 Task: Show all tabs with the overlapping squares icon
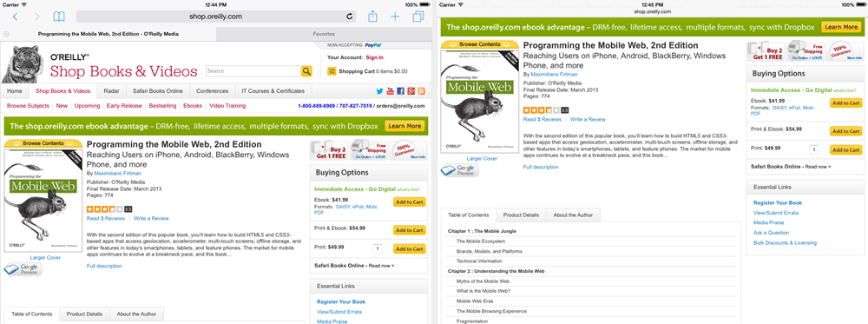(418, 17)
